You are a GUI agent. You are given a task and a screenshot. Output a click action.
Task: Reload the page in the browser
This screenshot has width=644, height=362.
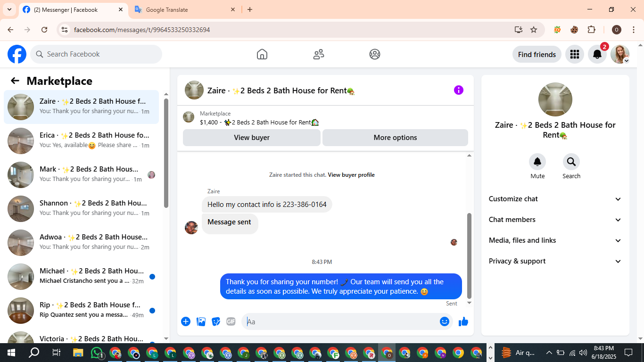tap(44, 30)
